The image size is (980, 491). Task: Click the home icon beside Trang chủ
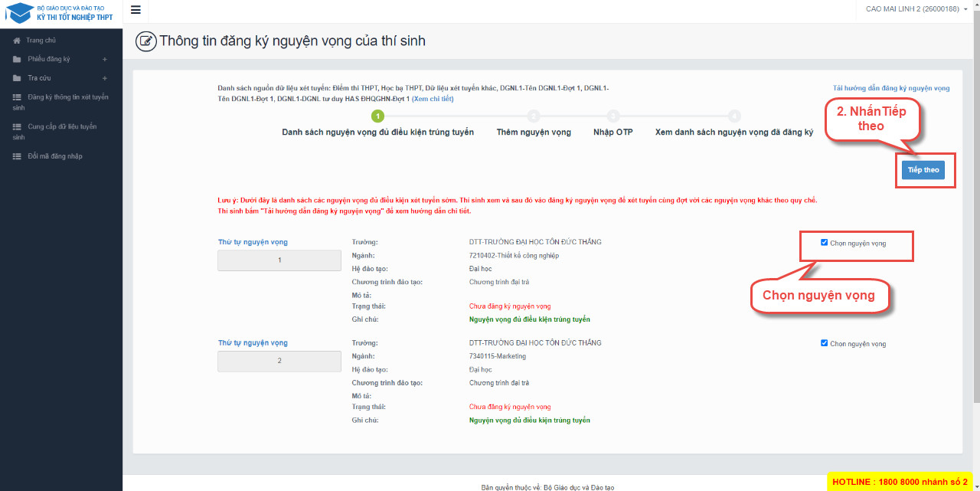(x=17, y=41)
